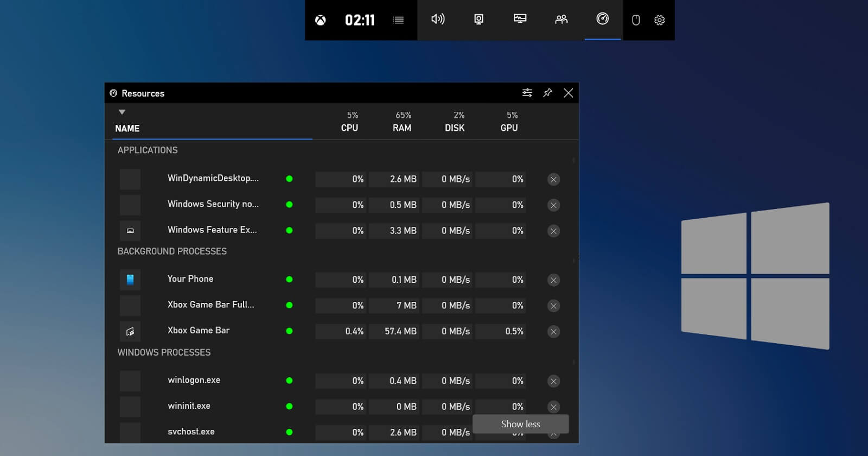Pin the Resources widget
The height and width of the screenshot is (456, 868).
[x=547, y=93]
